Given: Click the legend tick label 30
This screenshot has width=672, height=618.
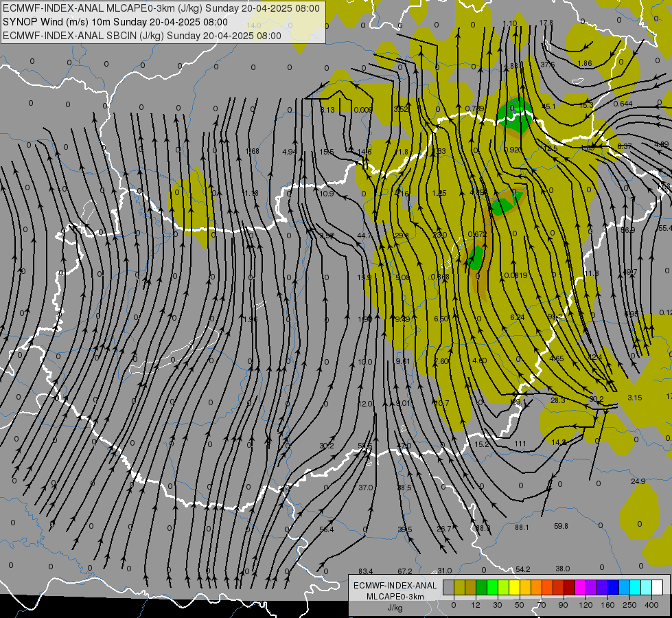Looking at the screenshot, I should [498, 605].
